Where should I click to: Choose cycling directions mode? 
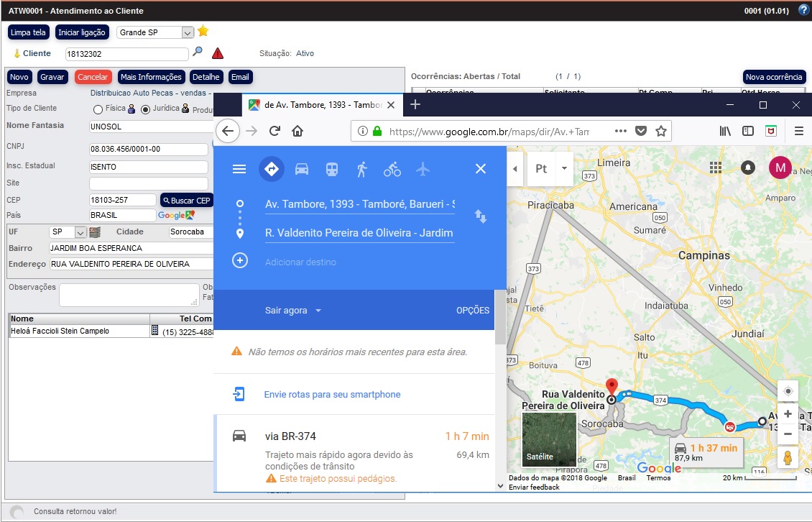(x=392, y=169)
